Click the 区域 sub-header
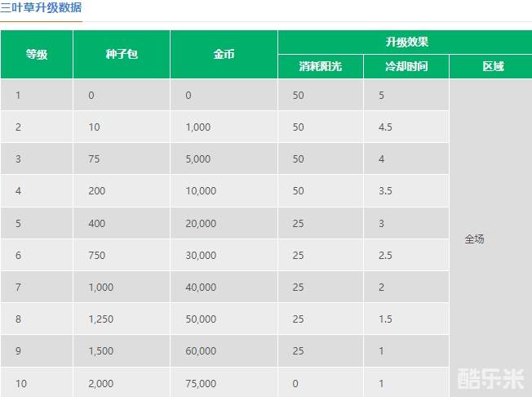The width and height of the screenshot is (532, 397). 492,66
